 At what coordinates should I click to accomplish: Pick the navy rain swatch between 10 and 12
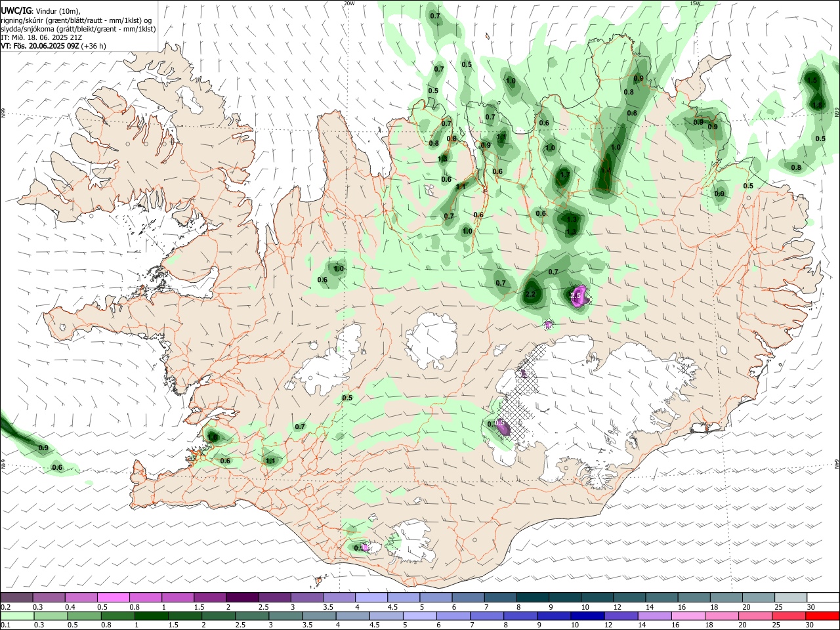pyautogui.click(x=587, y=616)
